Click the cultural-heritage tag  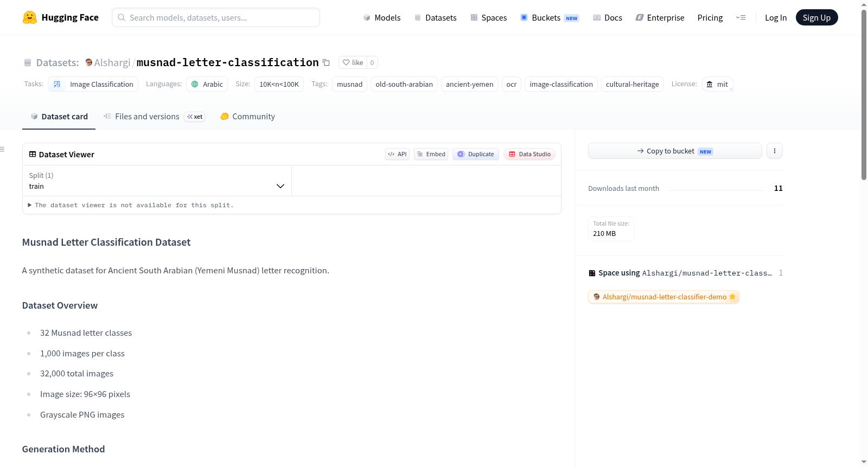click(x=633, y=84)
